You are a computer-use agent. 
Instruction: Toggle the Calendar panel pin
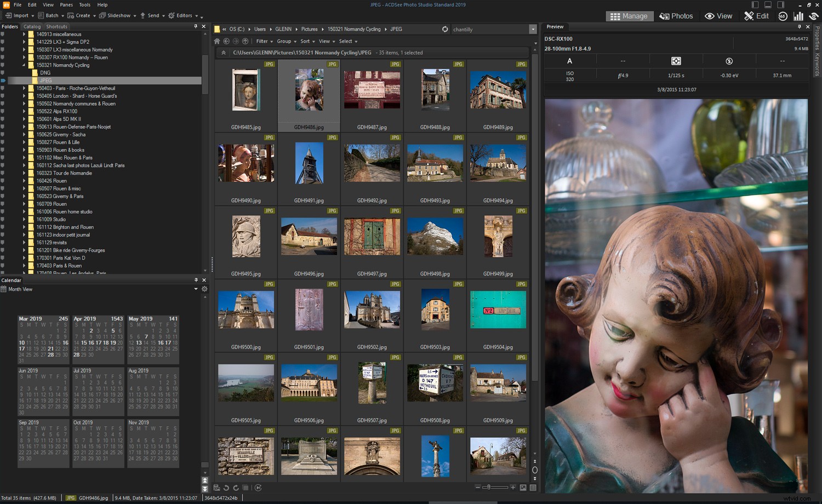tap(196, 280)
